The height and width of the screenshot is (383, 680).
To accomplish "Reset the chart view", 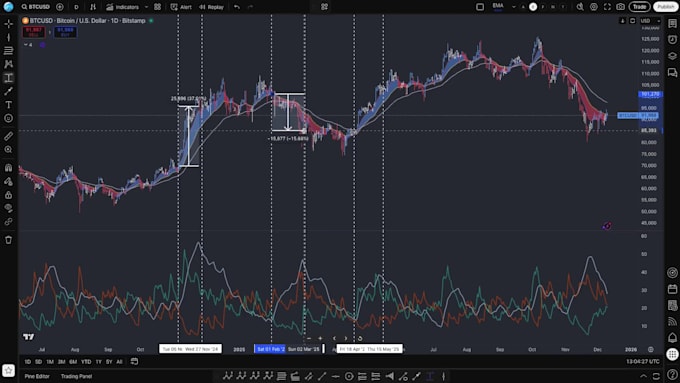I will [360, 338].
